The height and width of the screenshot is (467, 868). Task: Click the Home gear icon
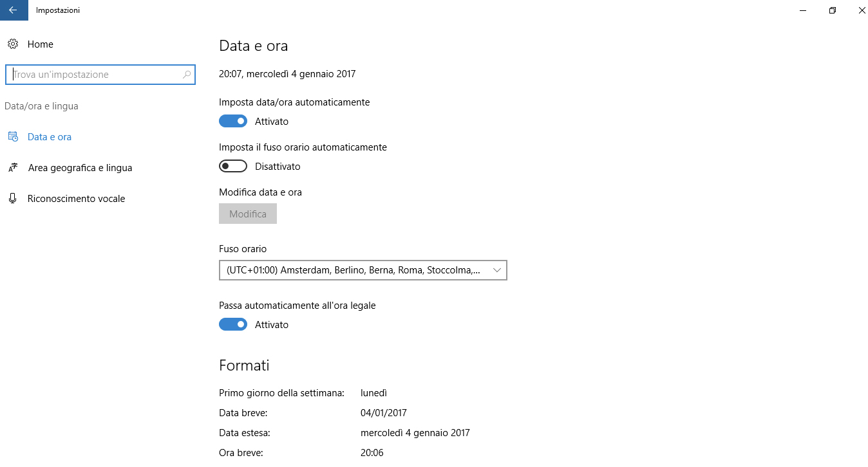13,44
